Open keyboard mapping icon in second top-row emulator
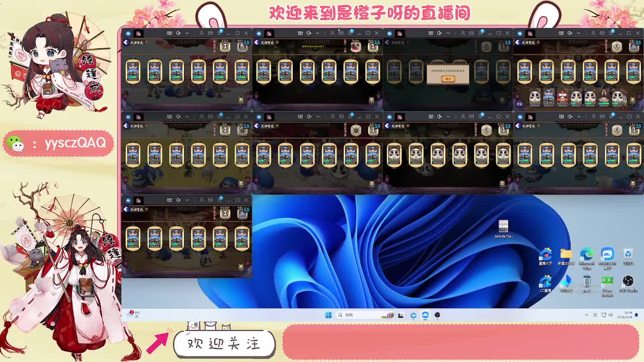The image size is (644, 362). 300,33
